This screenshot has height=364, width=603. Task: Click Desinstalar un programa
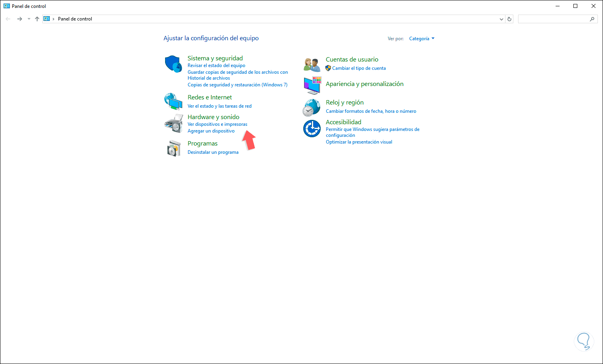[x=213, y=152]
